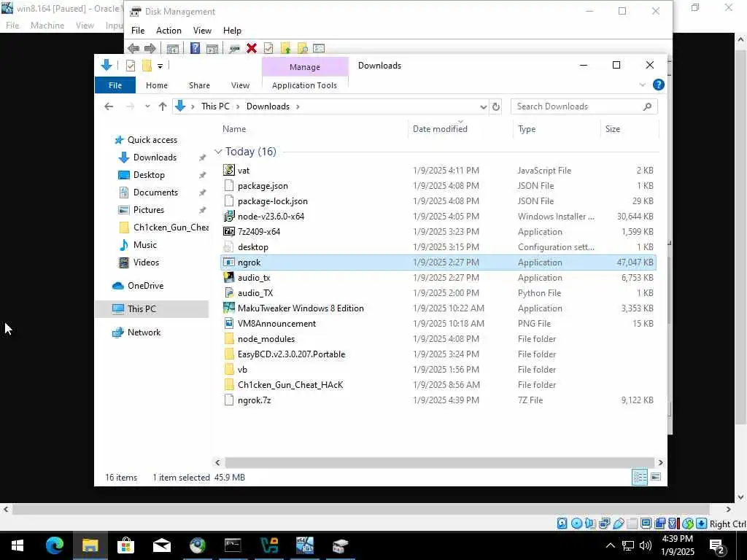
Task: Select ngrok.7z archive file
Action: point(438,400)
